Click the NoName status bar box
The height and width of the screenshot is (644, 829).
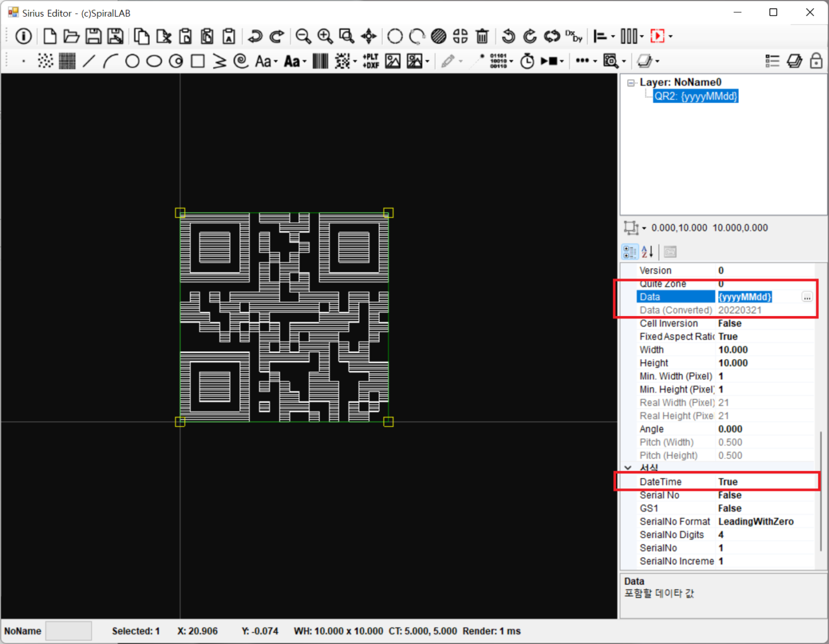[69, 631]
